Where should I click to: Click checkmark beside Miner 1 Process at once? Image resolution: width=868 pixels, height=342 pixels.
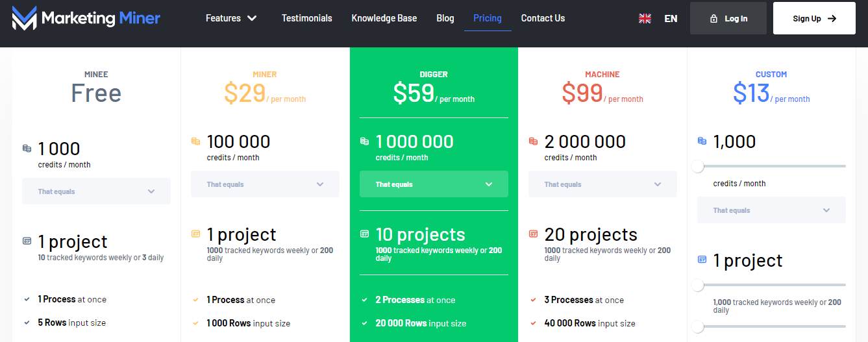[x=195, y=300]
